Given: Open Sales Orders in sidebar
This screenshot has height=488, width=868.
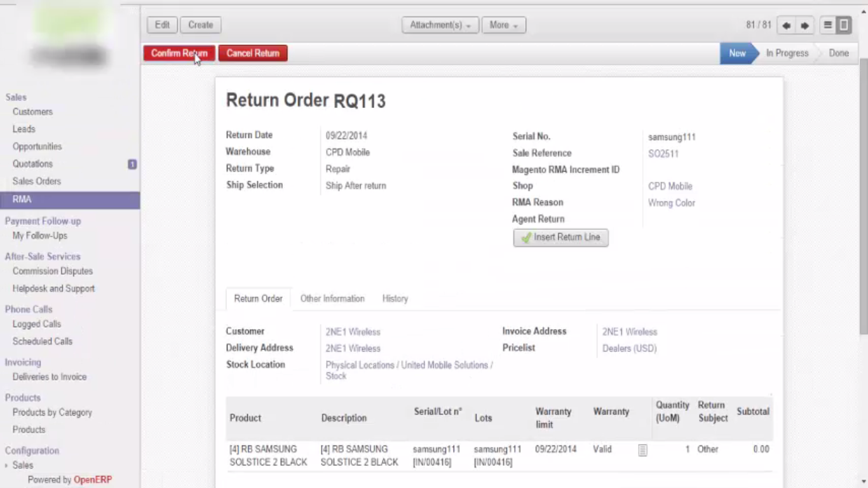Looking at the screenshot, I should [37, 182].
